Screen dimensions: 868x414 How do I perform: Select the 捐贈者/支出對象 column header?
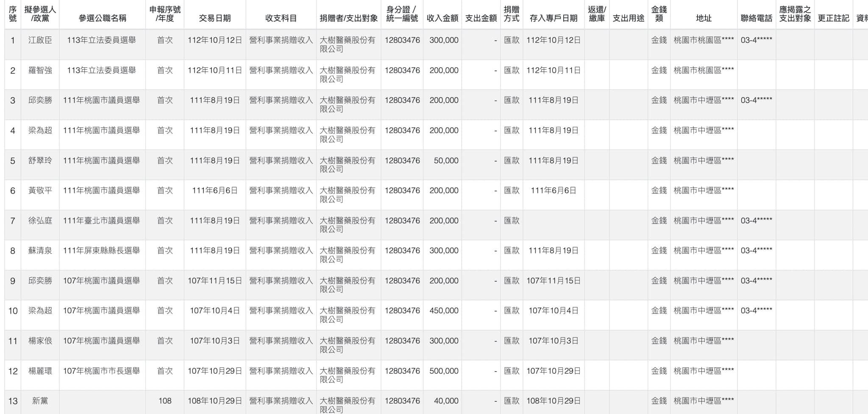tap(348, 18)
